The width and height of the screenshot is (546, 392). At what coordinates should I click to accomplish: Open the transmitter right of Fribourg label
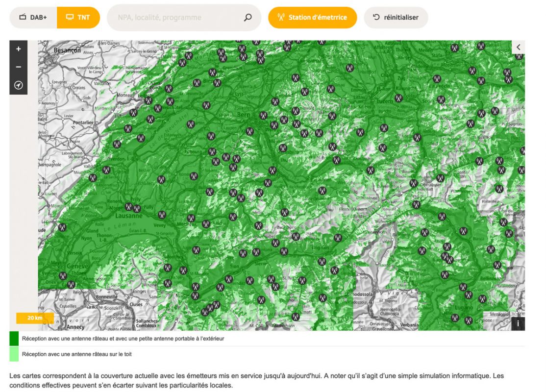click(212, 151)
